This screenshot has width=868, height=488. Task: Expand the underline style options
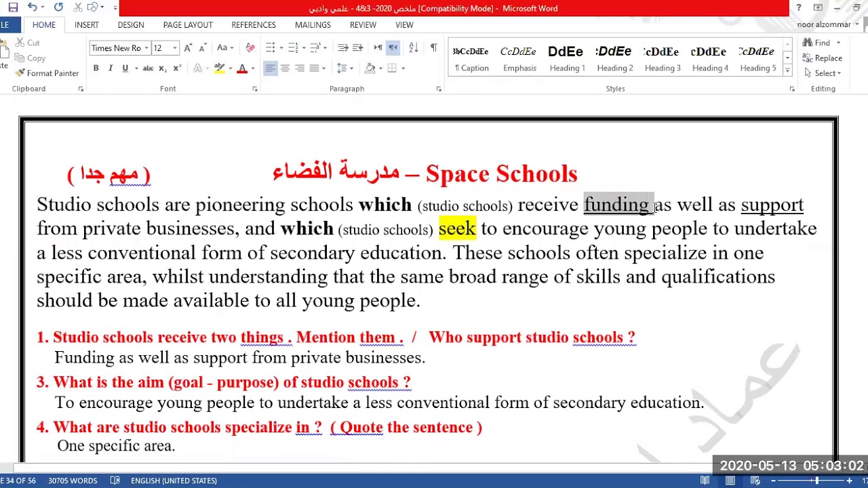(136, 68)
